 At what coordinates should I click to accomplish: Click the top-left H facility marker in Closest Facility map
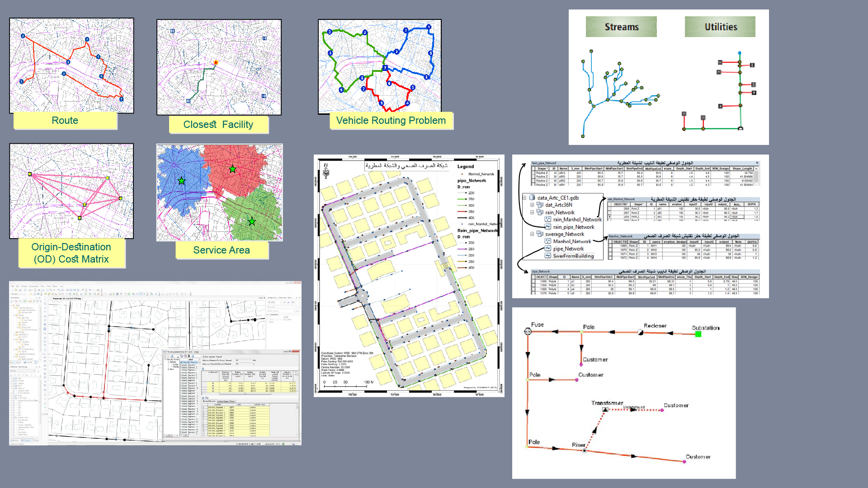[172, 31]
